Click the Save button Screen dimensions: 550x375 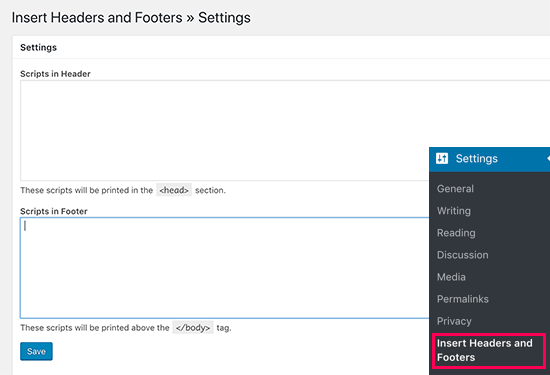36,351
